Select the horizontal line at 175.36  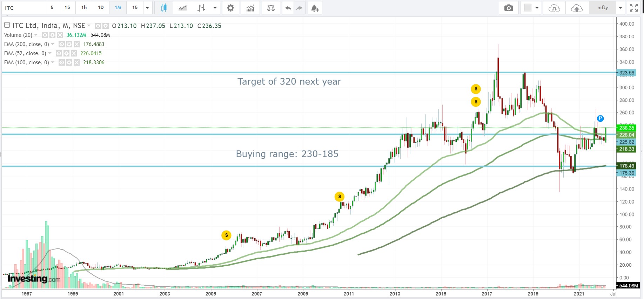[x=309, y=166]
